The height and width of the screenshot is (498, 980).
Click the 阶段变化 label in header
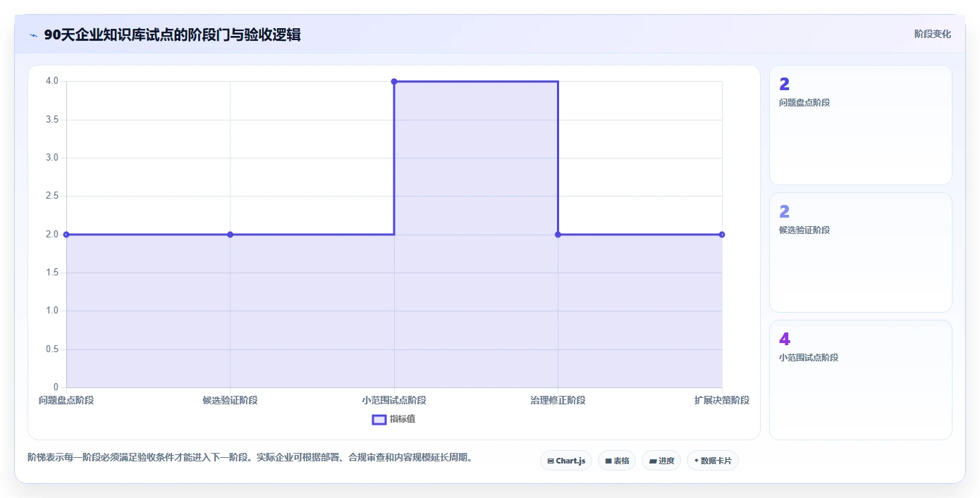pos(933,34)
